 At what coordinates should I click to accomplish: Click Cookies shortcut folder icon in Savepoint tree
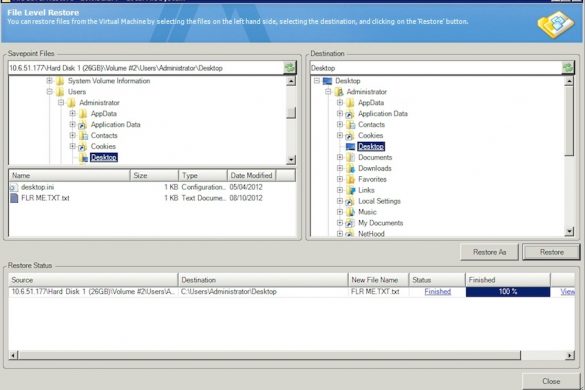coord(83,146)
